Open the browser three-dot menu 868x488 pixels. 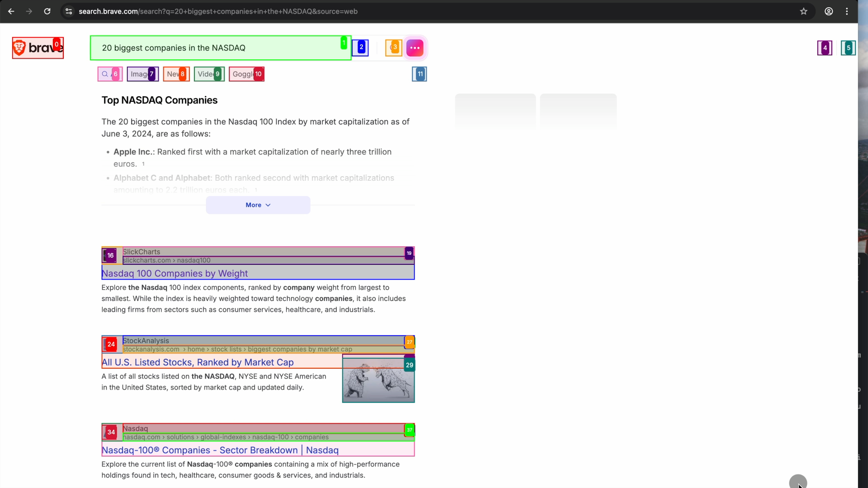[847, 11]
